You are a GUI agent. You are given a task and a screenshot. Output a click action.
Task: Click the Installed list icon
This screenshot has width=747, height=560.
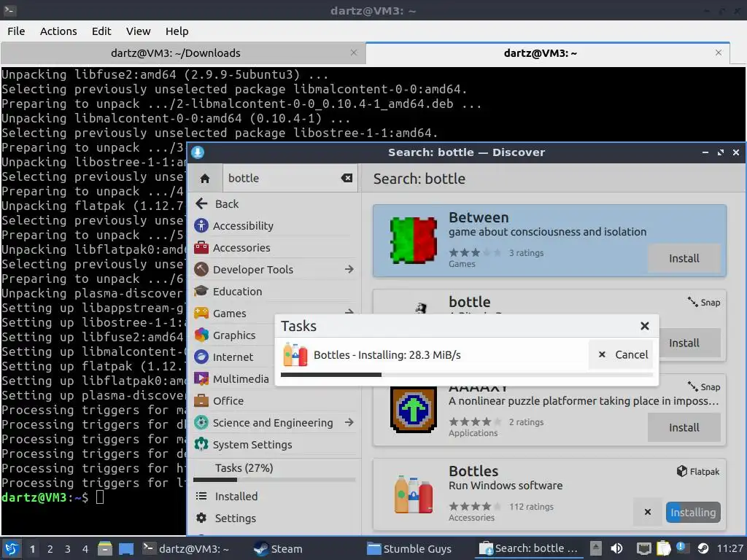[201, 496]
